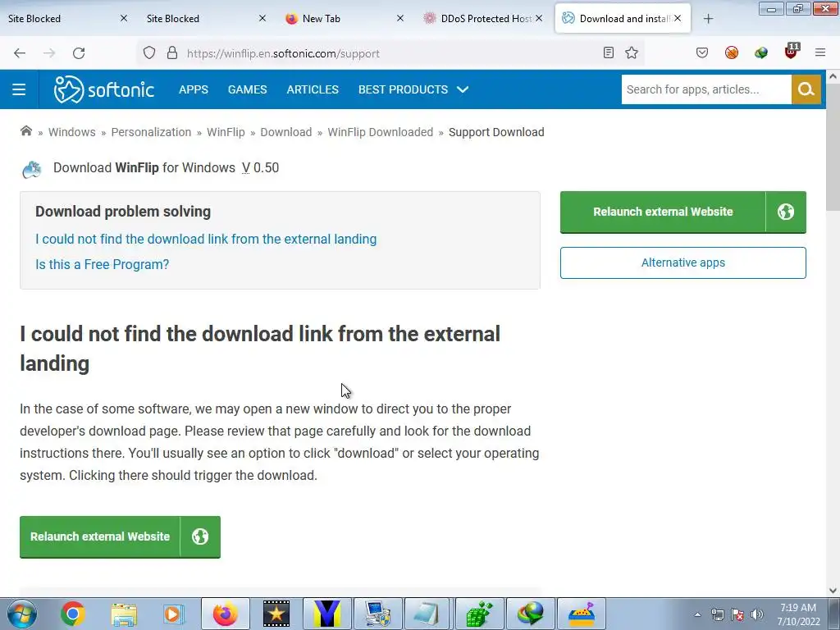Click the Firefox taskbar icon
This screenshot has width=840, height=630.
click(226, 614)
